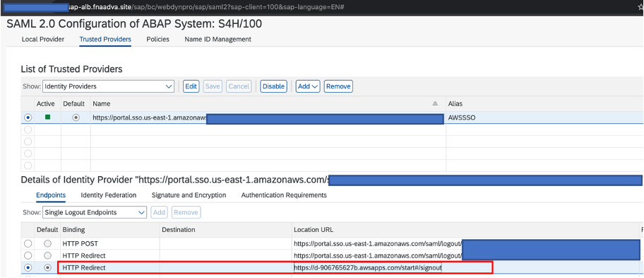Open the Endpoints tab
The width and height of the screenshot is (644, 278).
51,195
